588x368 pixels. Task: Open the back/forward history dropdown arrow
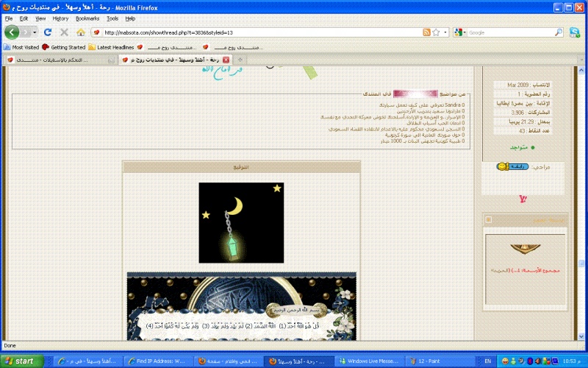pos(34,32)
